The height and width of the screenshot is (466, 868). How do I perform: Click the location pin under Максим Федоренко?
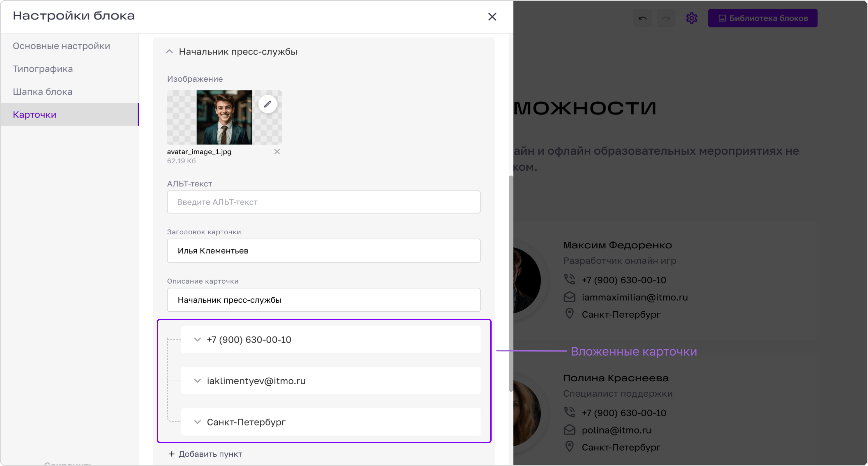(569, 314)
